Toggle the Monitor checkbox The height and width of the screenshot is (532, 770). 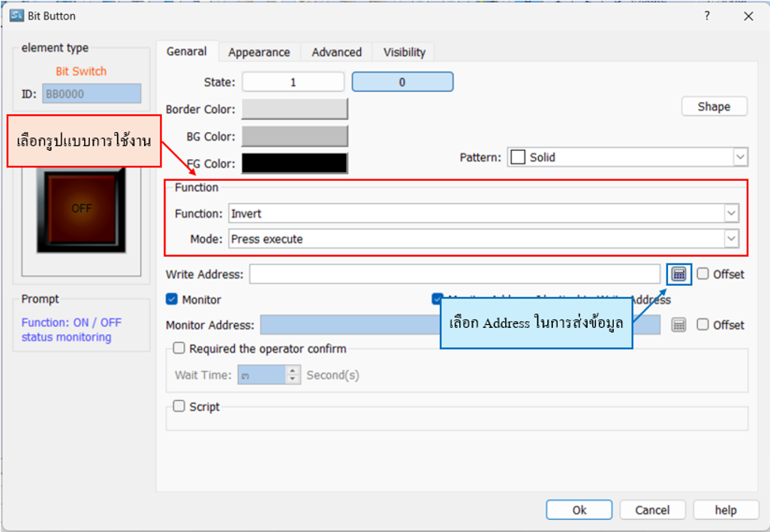[172, 299]
